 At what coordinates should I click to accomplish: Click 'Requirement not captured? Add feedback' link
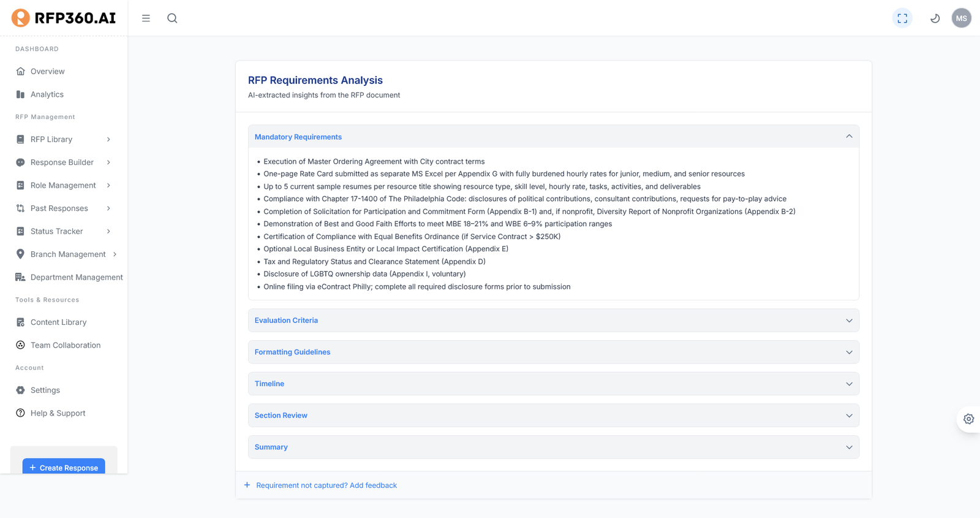pyautogui.click(x=326, y=486)
